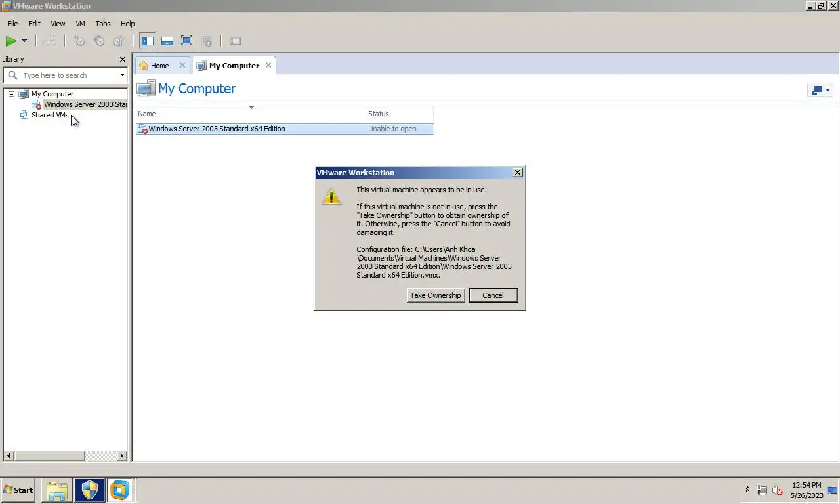
Task: Open the Windows Start menu
Action: 18,490
